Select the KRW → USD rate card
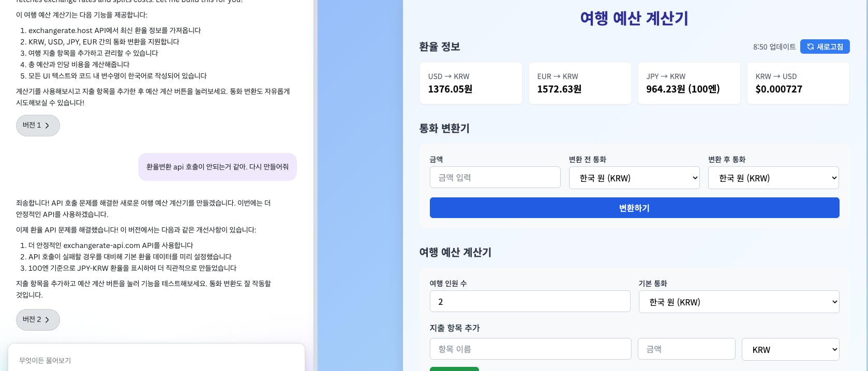Viewport: 868px width, 371px height. click(798, 83)
